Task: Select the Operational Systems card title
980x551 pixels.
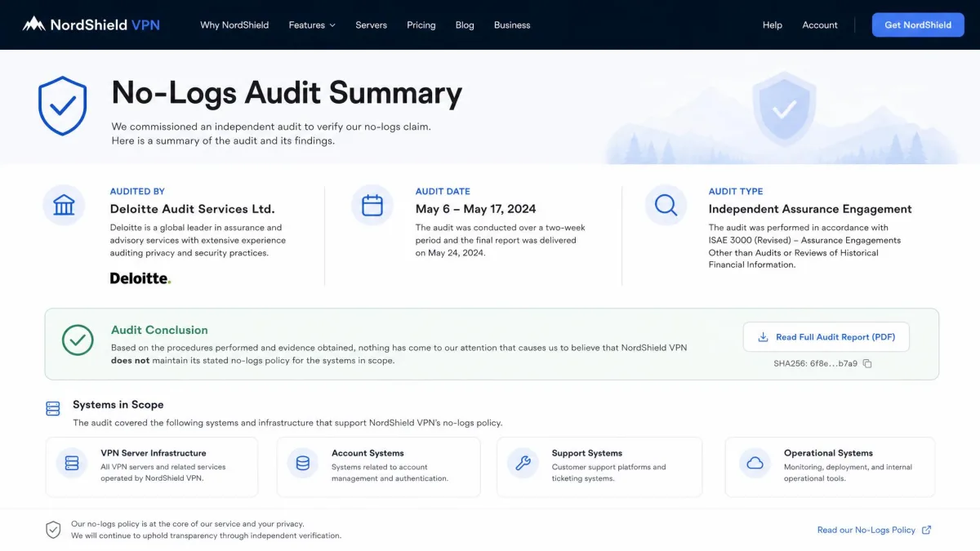Action: (828, 453)
